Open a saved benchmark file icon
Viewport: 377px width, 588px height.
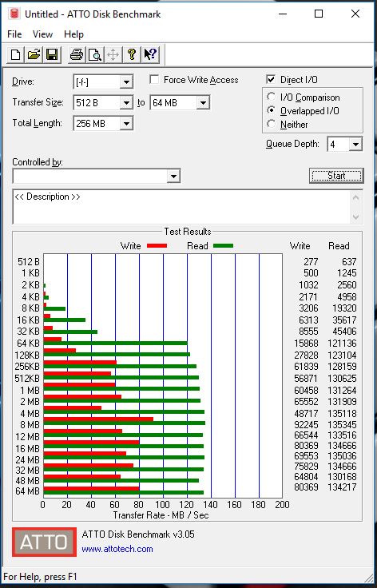point(34,55)
